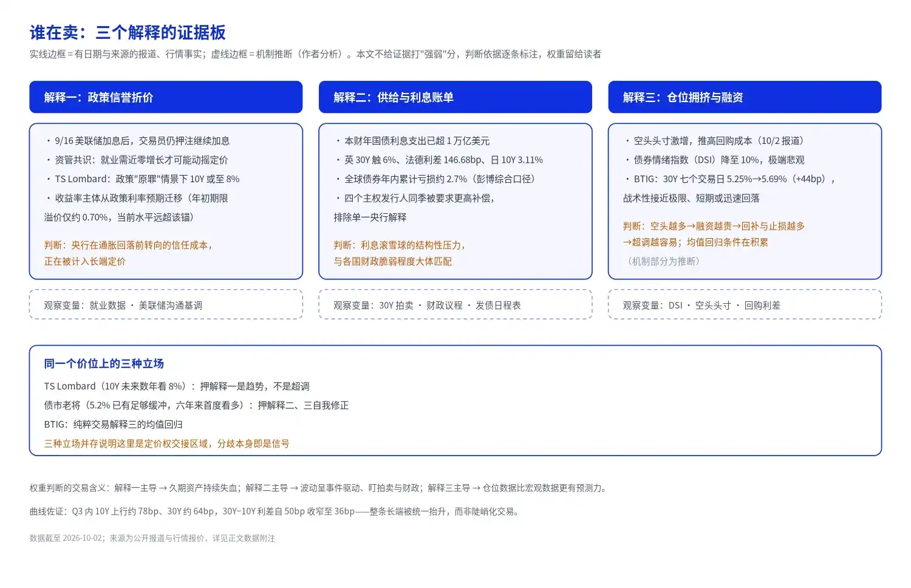
Task: Click the heading "同一个价位上的三种立场"
Action: pyautogui.click(x=104, y=364)
